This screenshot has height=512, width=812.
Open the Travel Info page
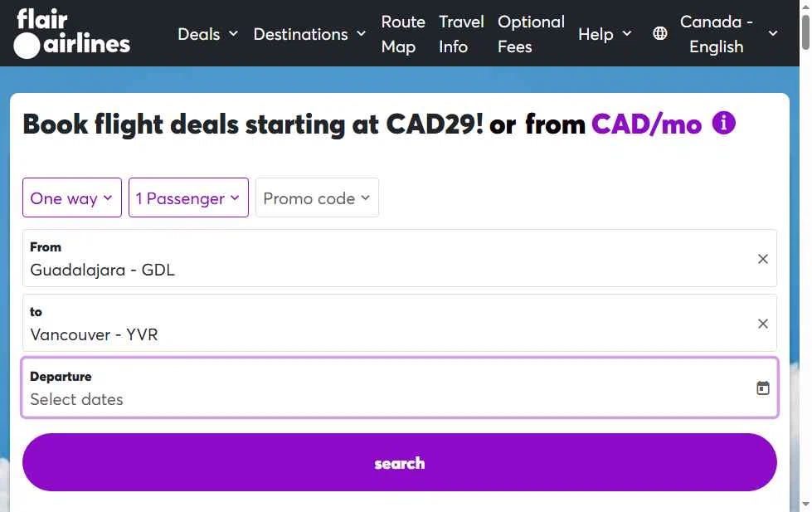click(x=461, y=34)
